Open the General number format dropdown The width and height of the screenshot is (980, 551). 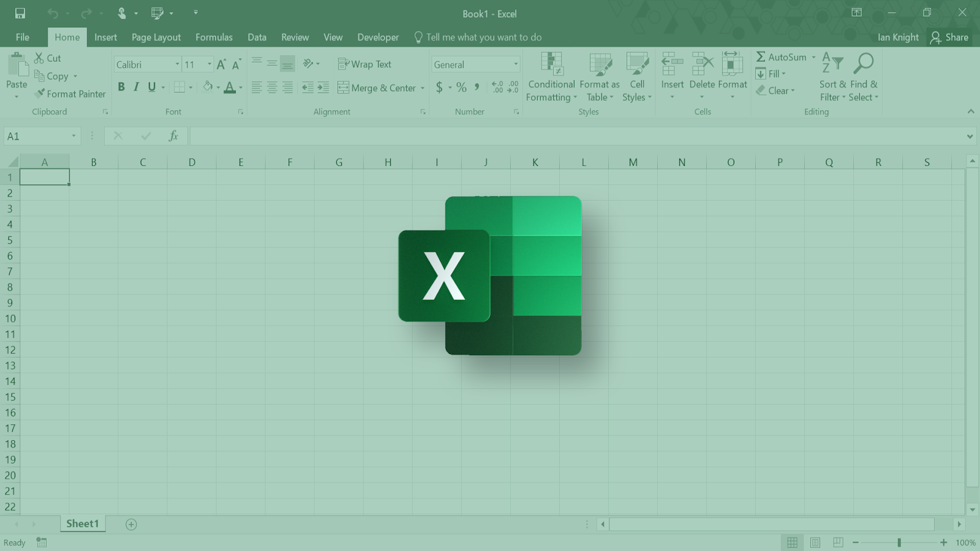(x=515, y=64)
